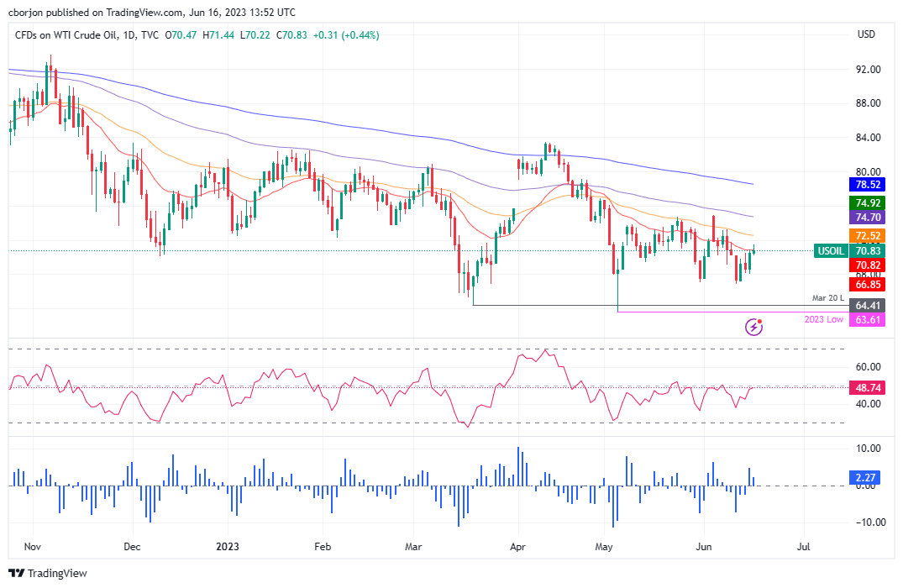Select the purple 74.70 moving average swatch
This screenshot has width=903, height=588.
click(867, 218)
